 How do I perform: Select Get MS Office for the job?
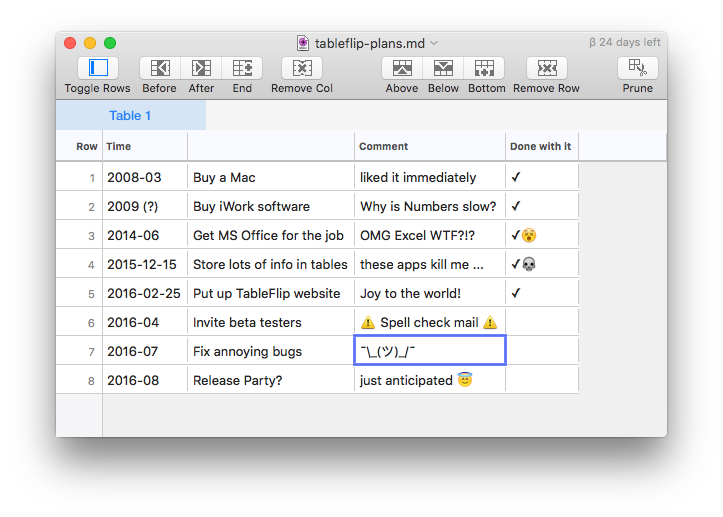[271, 236]
